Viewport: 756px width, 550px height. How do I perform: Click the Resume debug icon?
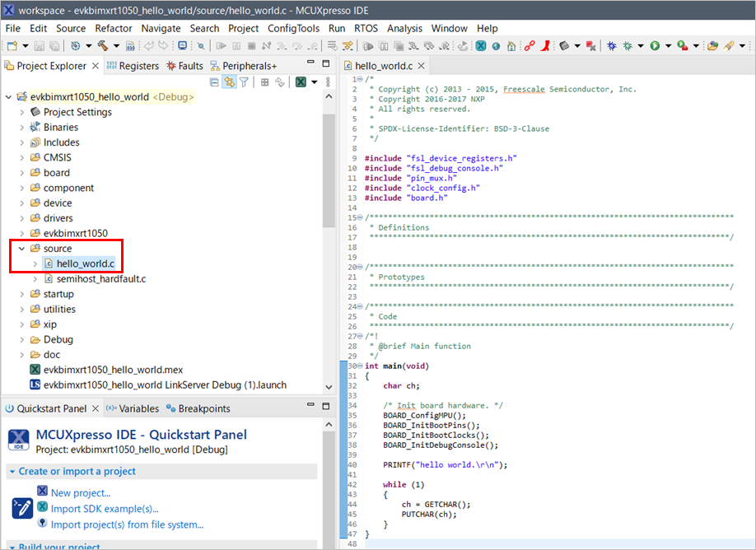click(x=222, y=46)
